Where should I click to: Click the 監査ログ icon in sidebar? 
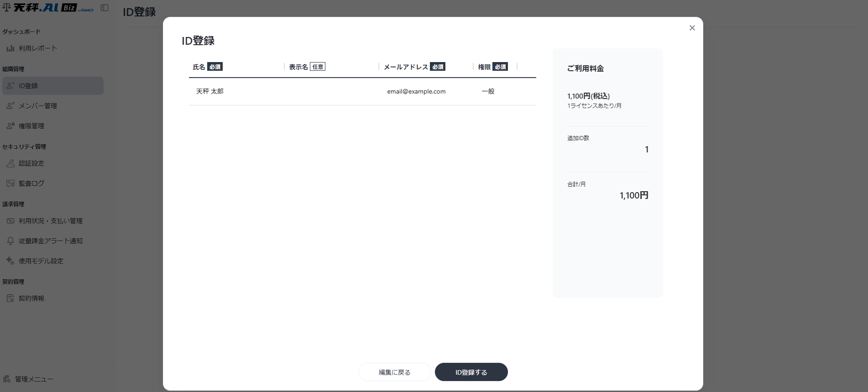point(10,183)
